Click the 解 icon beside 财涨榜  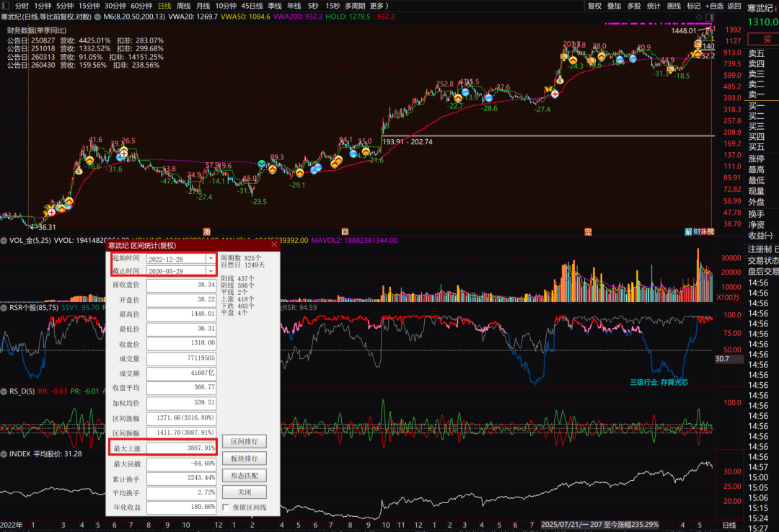pyautogui.click(x=689, y=231)
